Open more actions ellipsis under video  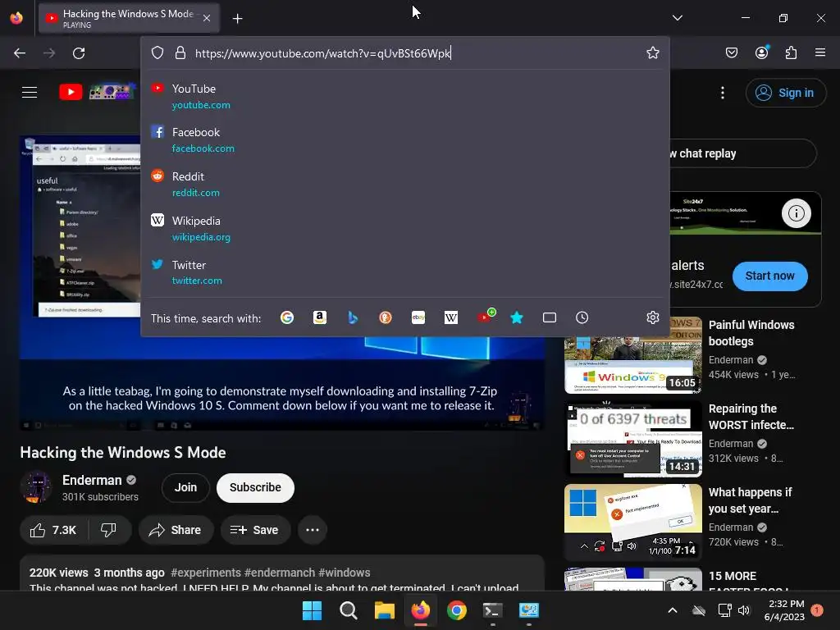click(313, 530)
